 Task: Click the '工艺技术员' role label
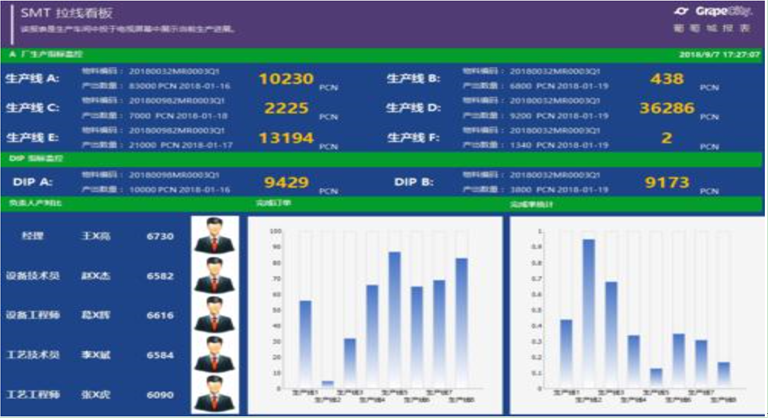pos(33,354)
